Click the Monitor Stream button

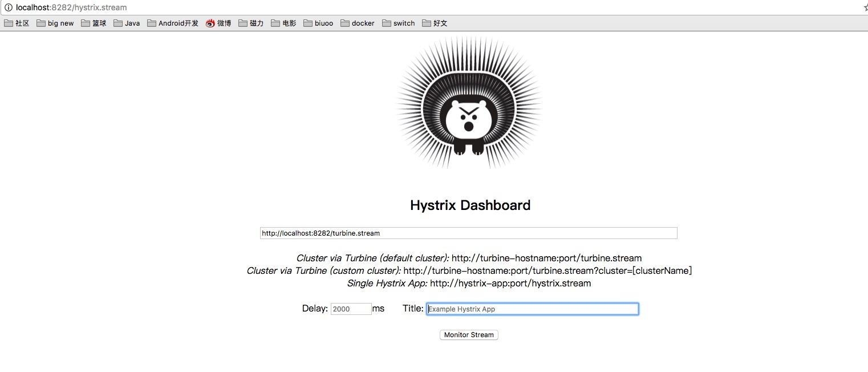(469, 335)
